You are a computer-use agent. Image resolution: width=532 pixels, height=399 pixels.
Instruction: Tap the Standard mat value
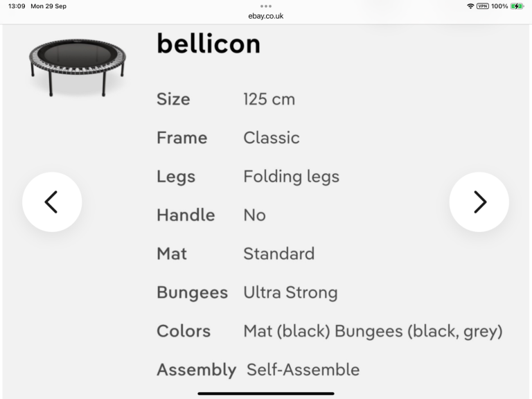[x=278, y=254]
